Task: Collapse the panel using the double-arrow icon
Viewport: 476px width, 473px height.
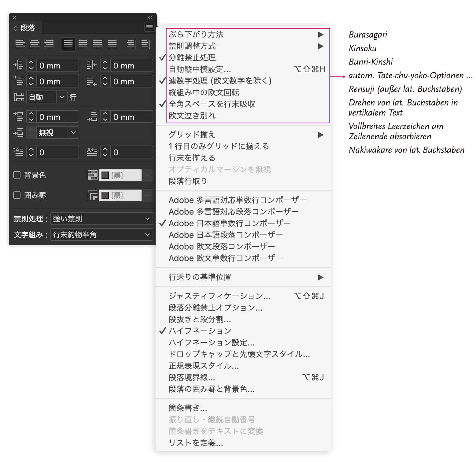Action: [x=150, y=17]
